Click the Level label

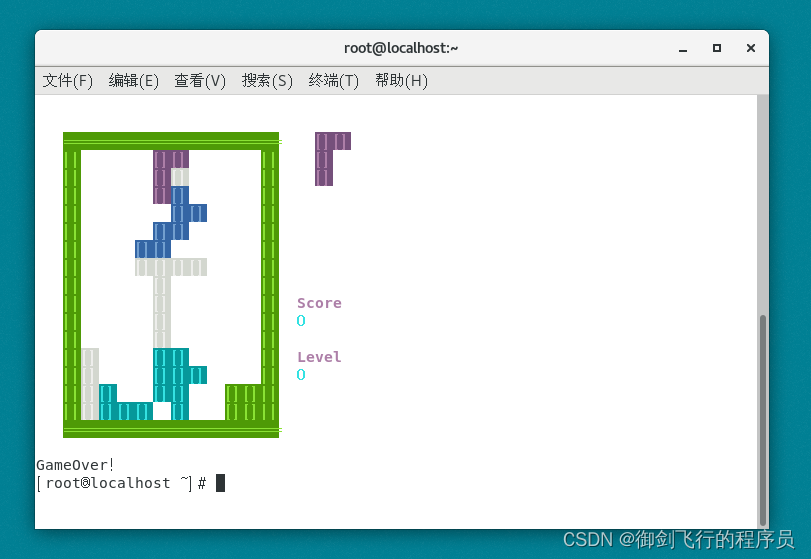point(319,357)
